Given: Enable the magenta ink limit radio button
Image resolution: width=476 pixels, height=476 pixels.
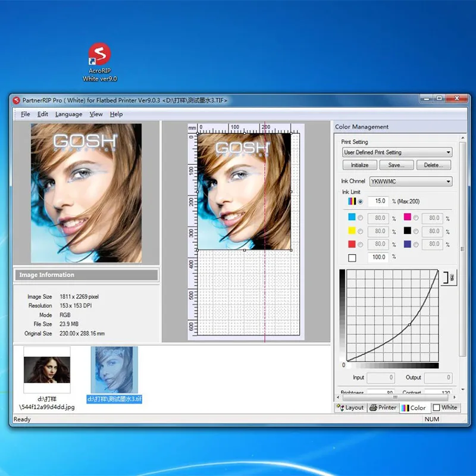Looking at the screenshot, I should pos(415,218).
